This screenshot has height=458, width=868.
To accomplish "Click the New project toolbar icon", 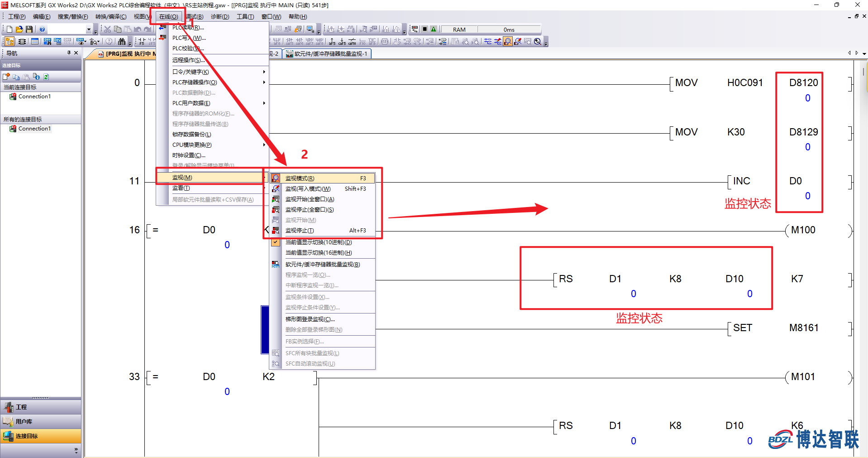I will (10, 29).
